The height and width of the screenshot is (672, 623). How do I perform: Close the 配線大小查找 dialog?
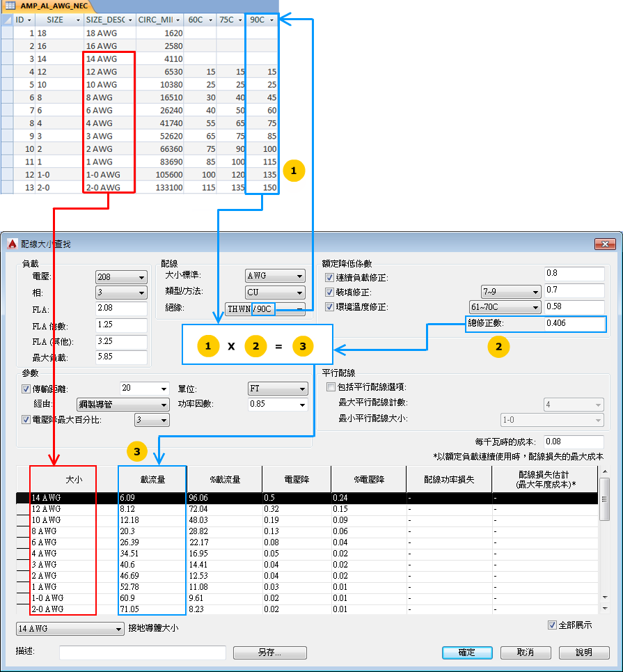[605, 244]
